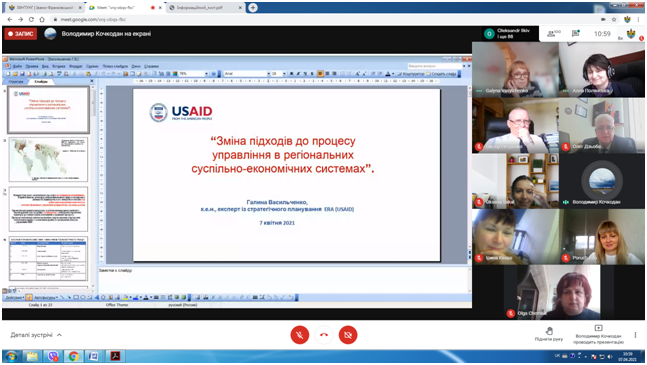This screenshot has height=365, width=647.
Task: Click the red hang-up call icon
Action: tap(324, 335)
